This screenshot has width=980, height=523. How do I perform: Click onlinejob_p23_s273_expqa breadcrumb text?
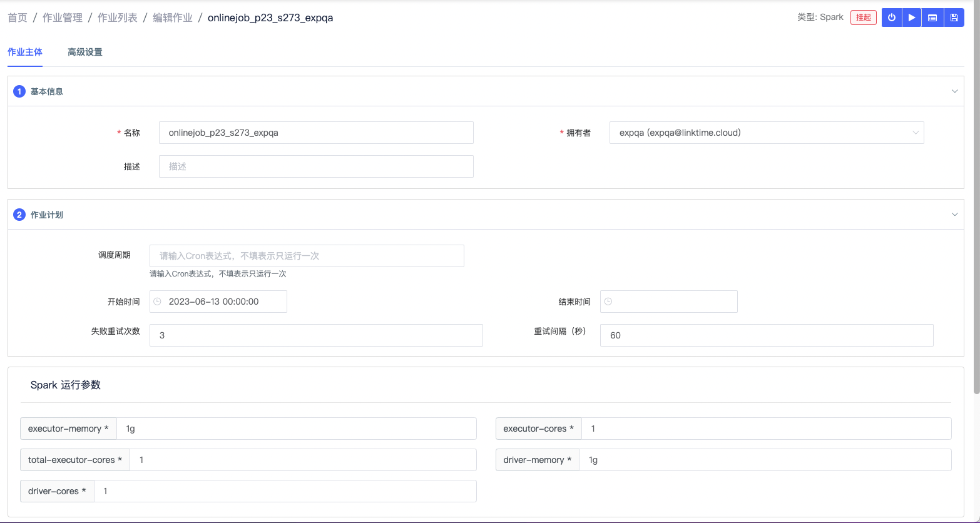(270, 18)
